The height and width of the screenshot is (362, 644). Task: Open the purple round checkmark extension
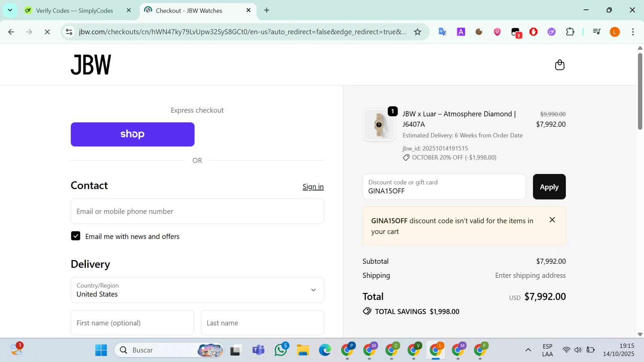(552, 32)
